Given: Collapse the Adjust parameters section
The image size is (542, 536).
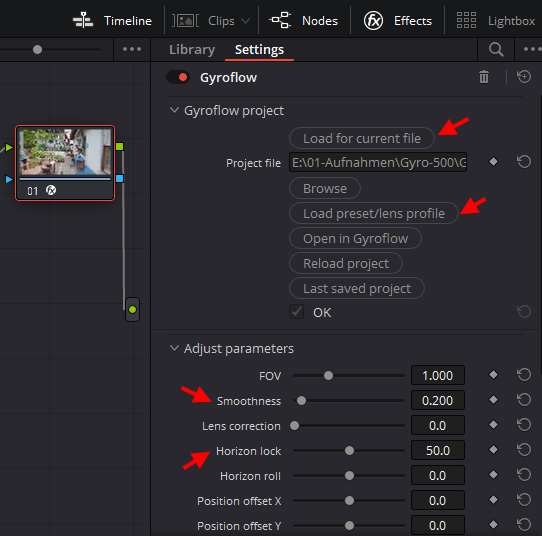Looking at the screenshot, I should [x=174, y=348].
